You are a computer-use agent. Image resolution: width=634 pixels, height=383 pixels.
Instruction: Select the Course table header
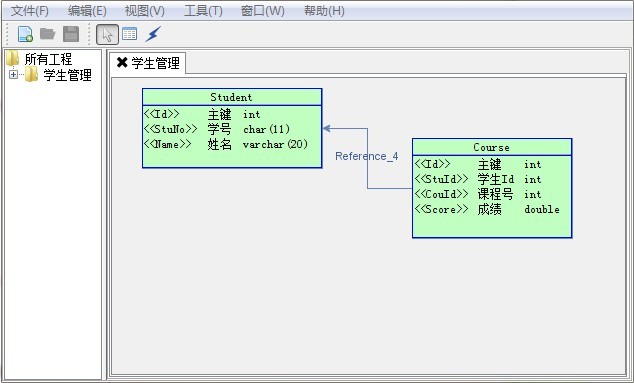point(492,147)
